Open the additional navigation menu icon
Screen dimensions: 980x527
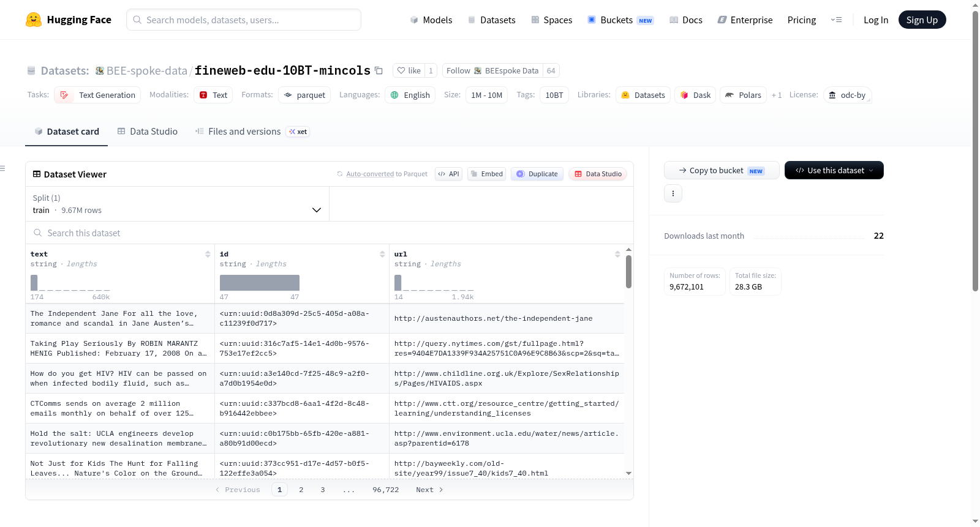836,20
